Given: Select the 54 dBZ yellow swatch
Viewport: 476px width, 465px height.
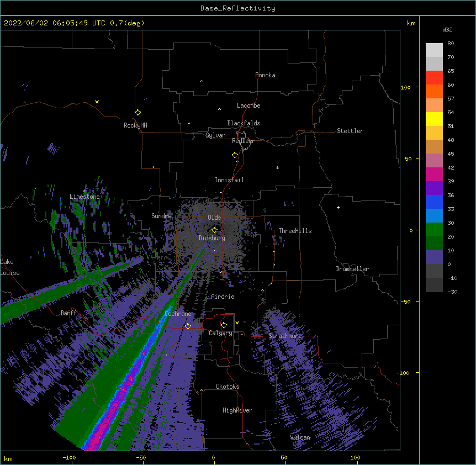Looking at the screenshot, I should point(434,119).
